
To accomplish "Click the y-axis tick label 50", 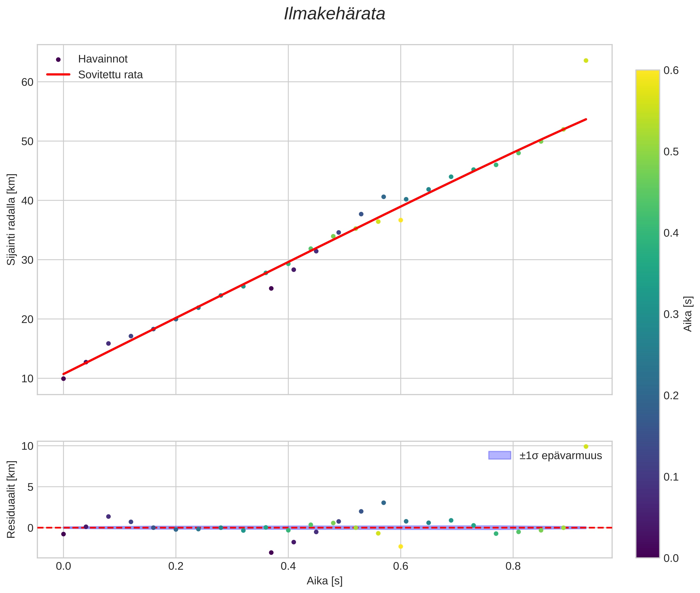I will [27, 142].
